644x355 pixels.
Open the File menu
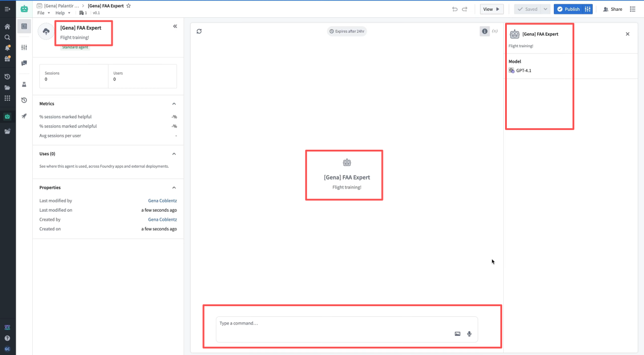pyautogui.click(x=44, y=13)
